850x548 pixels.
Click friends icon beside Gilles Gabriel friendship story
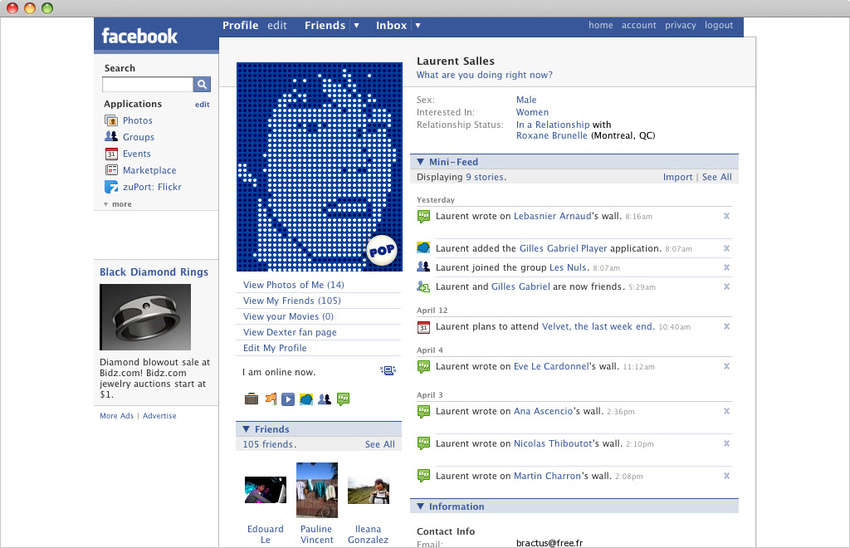point(423,286)
